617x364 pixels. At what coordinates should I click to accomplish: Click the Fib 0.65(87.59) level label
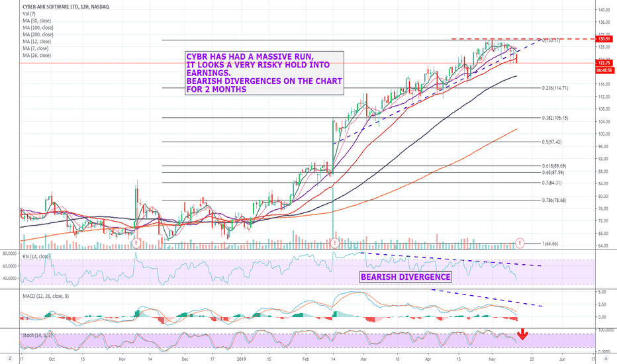[553, 173]
